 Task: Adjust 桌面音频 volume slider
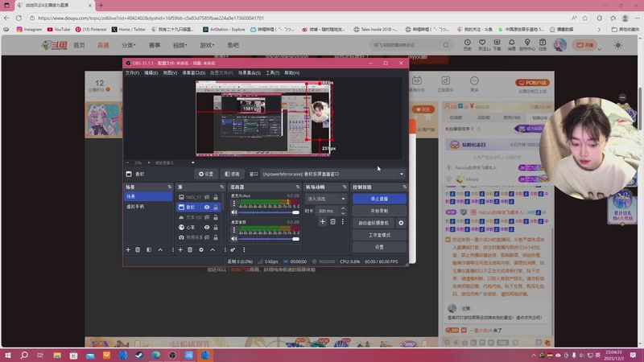pyautogui.click(x=269, y=238)
